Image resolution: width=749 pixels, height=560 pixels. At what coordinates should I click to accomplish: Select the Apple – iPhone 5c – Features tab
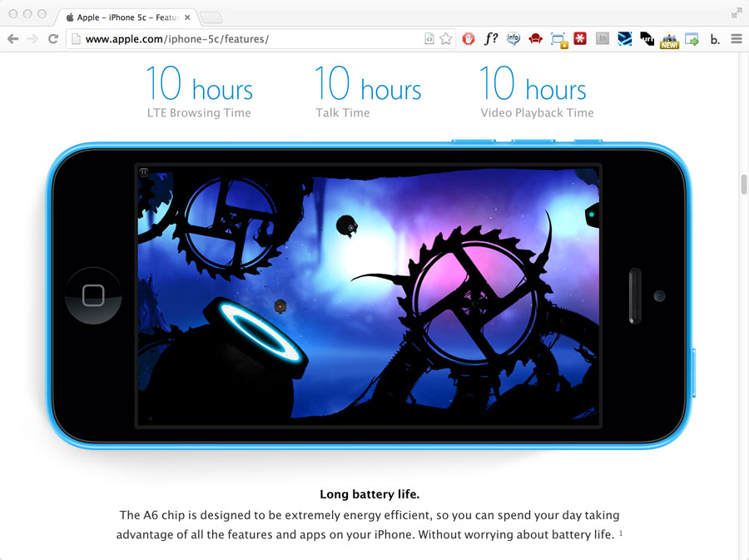click(x=126, y=17)
